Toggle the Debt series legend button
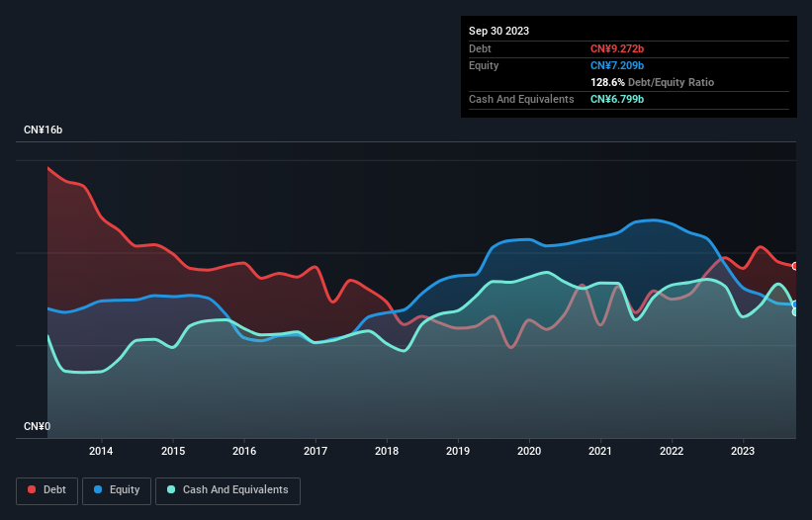Image resolution: width=812 pixels, height=520 pixels. (47, 490)
